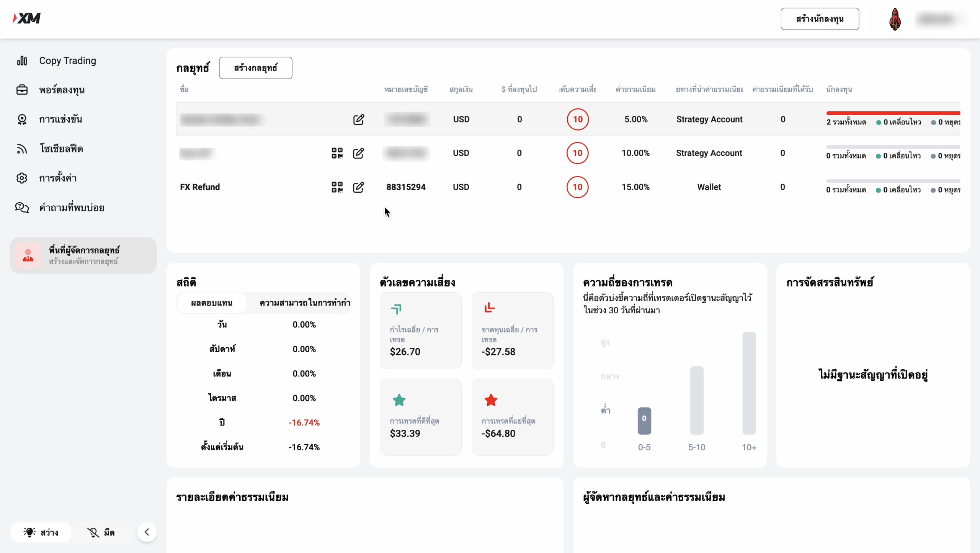Click the 0-5 frequency bar
Screen dimensions: 980x553
click(x=644, y=421)
